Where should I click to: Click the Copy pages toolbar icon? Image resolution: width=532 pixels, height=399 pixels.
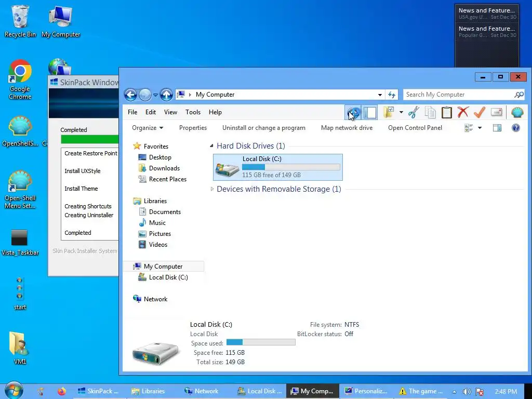click(x=430, y=112)
